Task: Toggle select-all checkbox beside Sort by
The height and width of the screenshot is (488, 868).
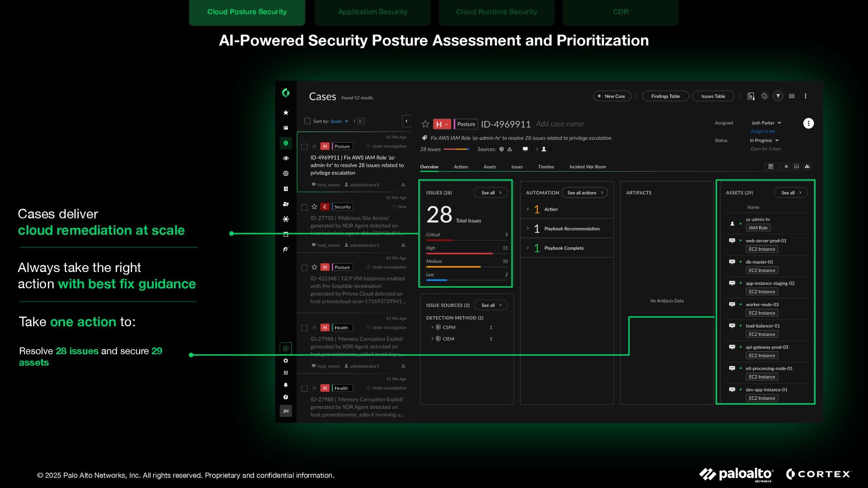Action: pyautogui.click(x=307, y=121)
